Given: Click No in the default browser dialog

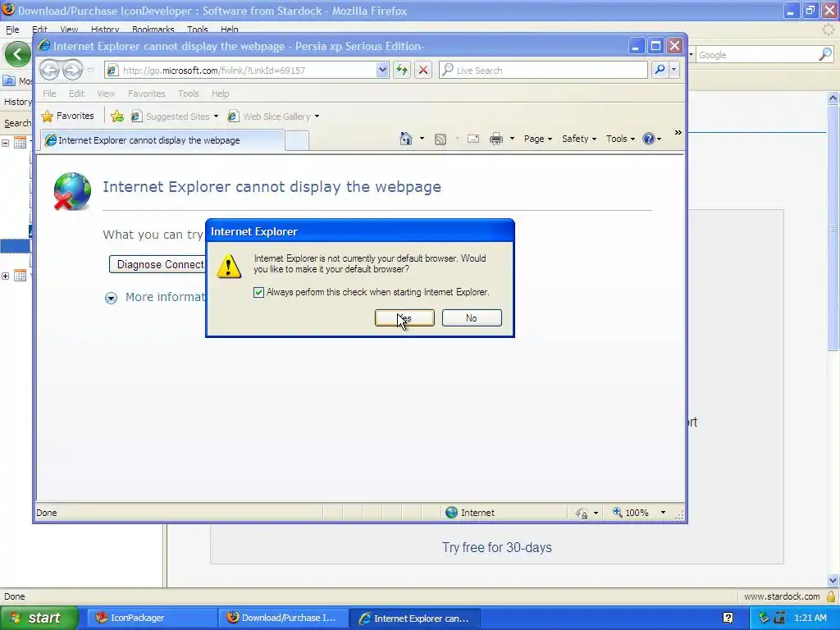Looking at the screenshot, I should pyautogui.click(x=472, y=317).
